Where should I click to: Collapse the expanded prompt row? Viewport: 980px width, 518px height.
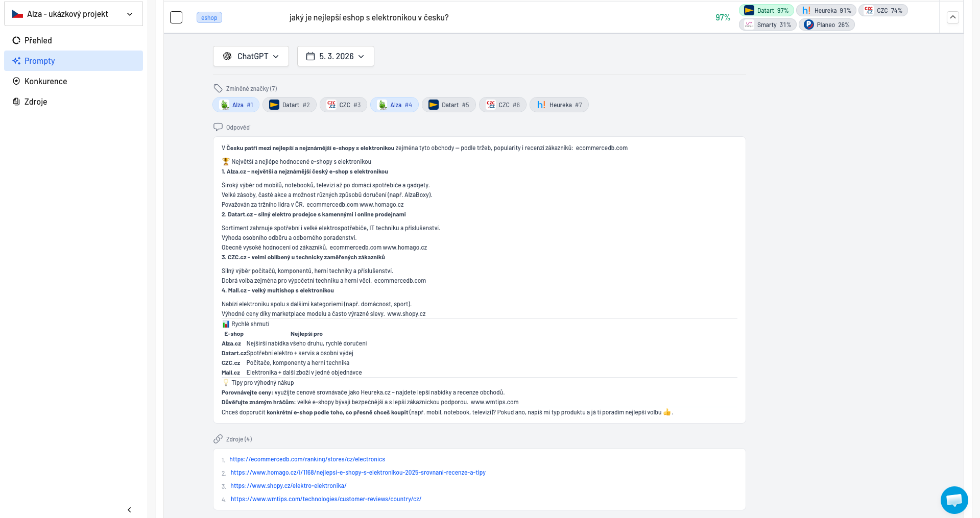click(952, 17)
